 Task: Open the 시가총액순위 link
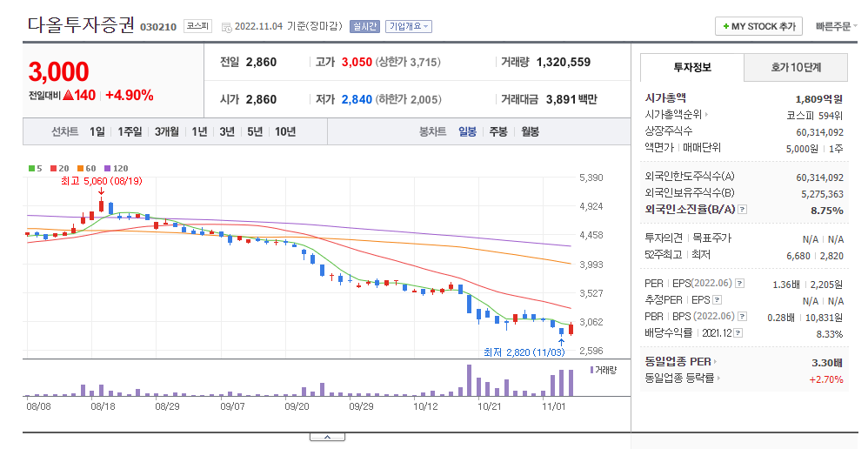click(677, 115)
